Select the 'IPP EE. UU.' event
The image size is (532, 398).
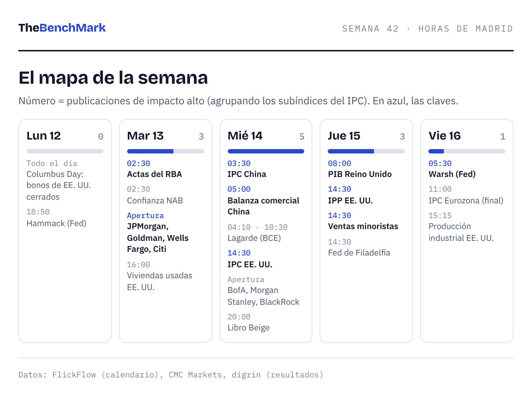(x=350, y=200)
